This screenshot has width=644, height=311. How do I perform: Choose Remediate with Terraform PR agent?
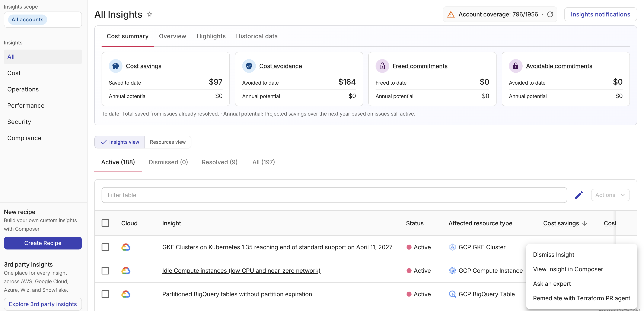(581, 298)
